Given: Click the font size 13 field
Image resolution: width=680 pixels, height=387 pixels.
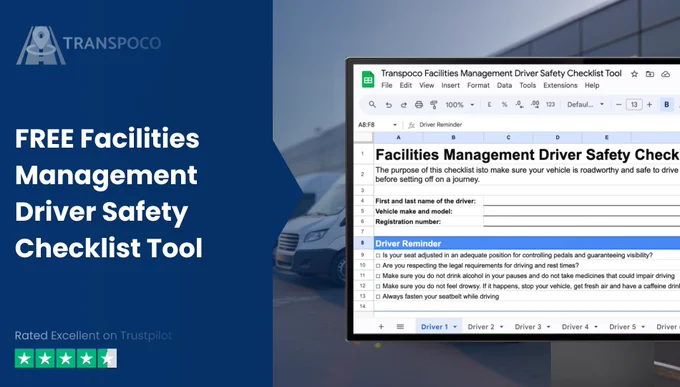Looking at the screenshot, I should click(634, 105).
